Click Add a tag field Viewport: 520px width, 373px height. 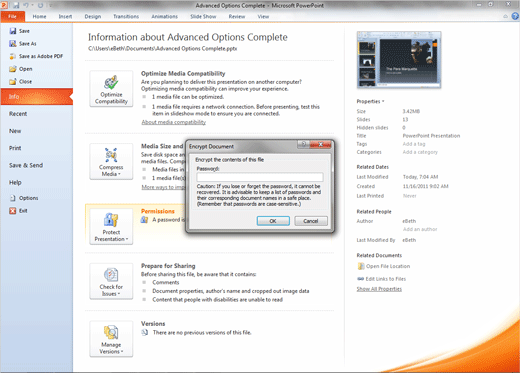(414, 144)
